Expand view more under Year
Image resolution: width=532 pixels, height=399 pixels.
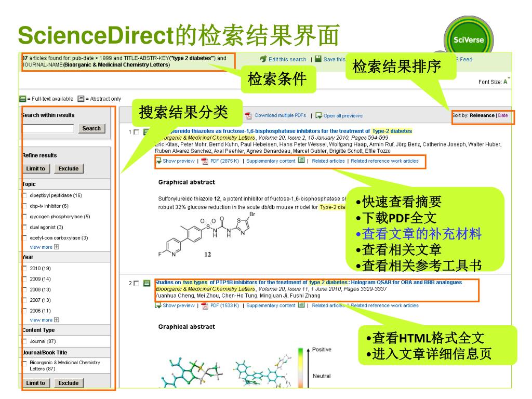45,320
